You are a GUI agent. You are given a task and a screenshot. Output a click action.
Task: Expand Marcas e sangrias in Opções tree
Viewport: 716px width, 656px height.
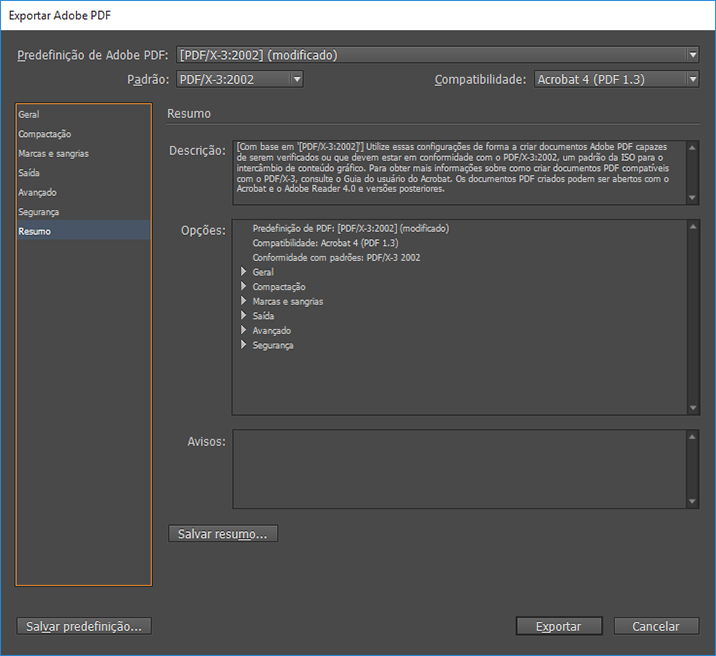[x=243, y=301]
